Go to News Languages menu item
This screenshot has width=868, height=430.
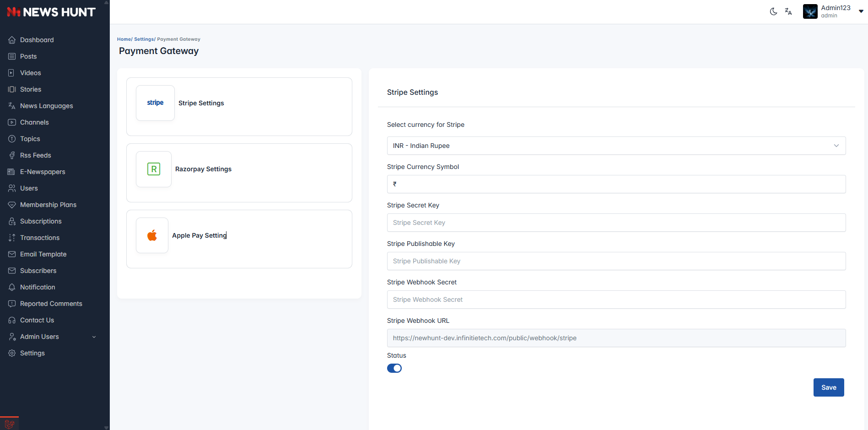[x=47, y=106]
